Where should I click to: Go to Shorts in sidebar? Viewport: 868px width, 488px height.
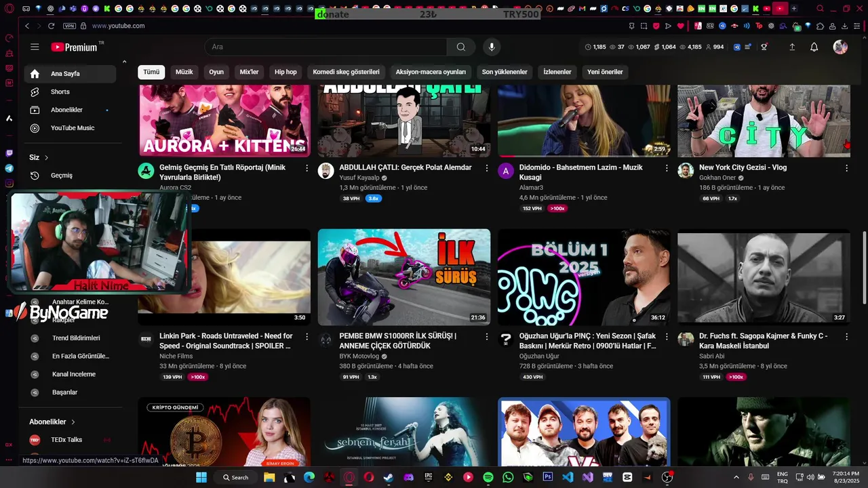(70, 91)
